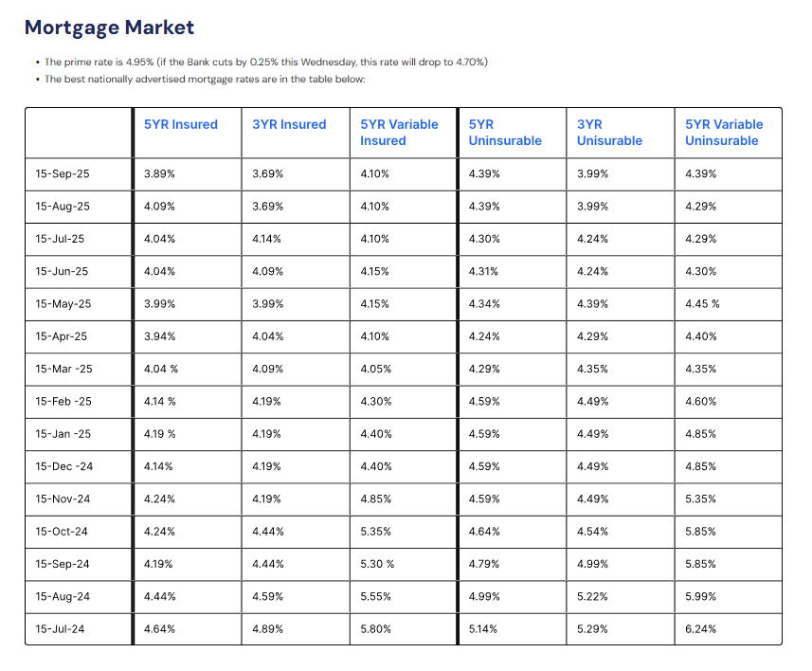Viewport: 812px width, 671px height.
Task: Click the 5YR Variable Insured header link
Action: tap(399, 133)
